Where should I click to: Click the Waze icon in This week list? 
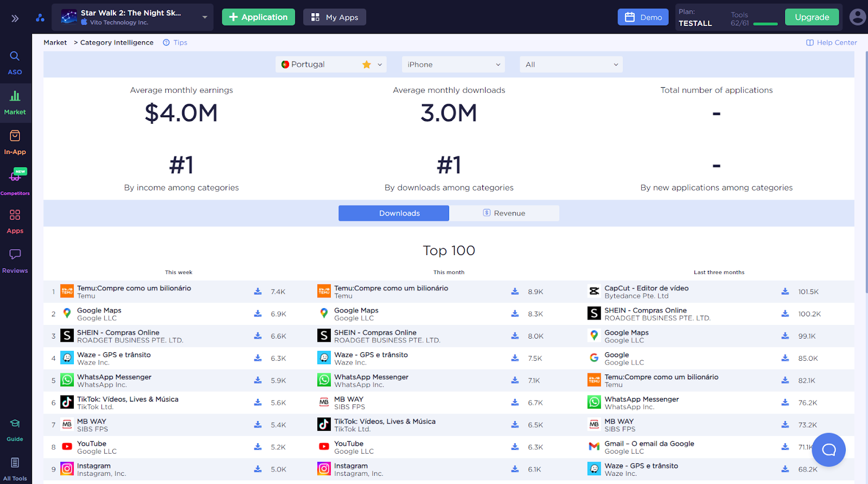pyautogui.click(x=67, y=358)
